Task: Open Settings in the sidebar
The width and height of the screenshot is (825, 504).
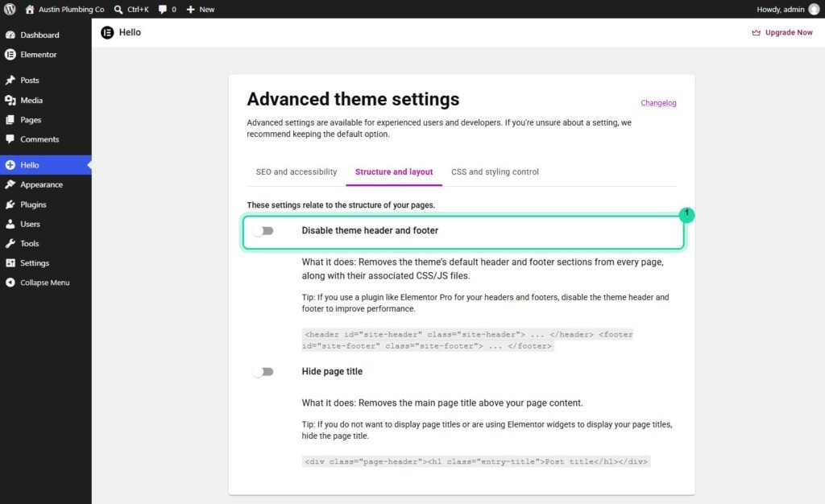Action: (46, 262)
